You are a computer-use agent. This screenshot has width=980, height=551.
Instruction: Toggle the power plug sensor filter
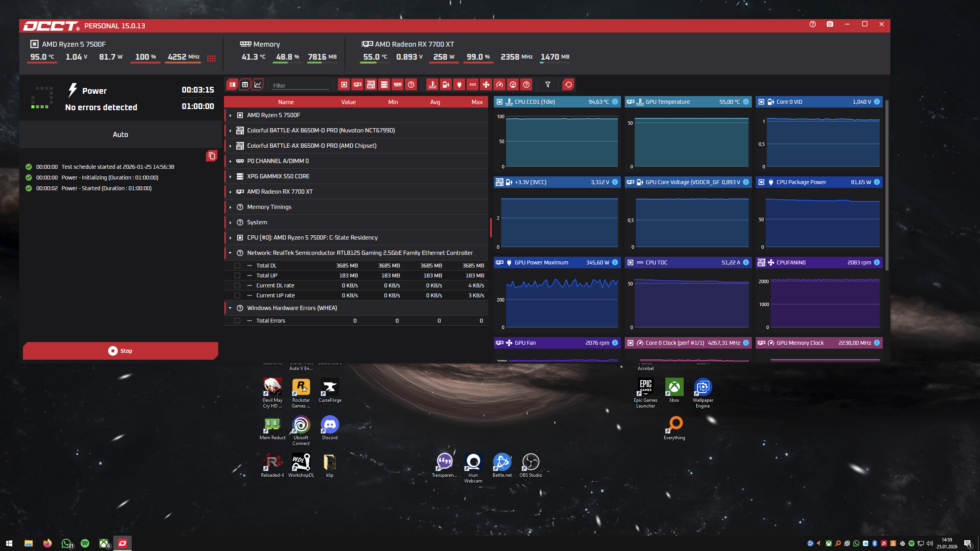(459, 85)
